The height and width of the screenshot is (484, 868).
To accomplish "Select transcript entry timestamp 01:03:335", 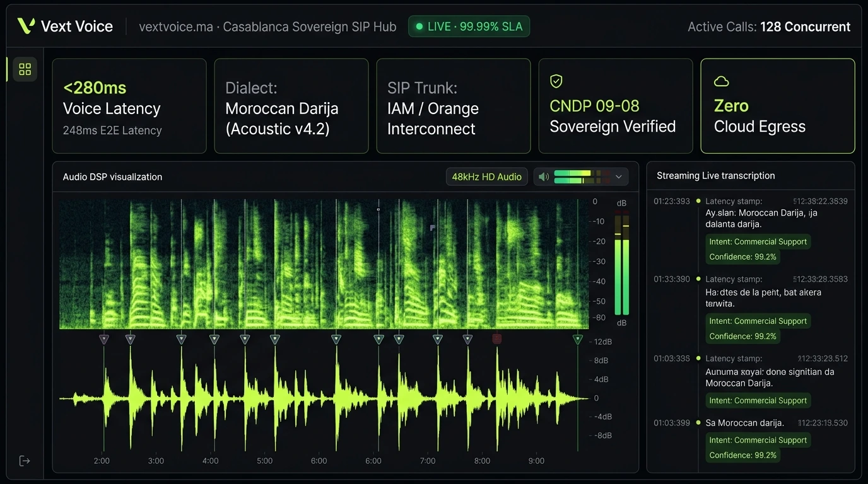I will point(671,359).
